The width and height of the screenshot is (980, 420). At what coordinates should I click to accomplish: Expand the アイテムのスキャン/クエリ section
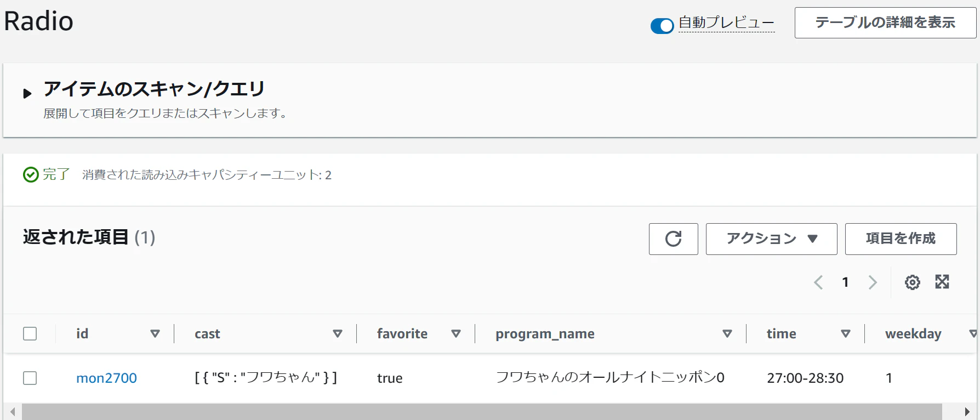tap(27, 94)
